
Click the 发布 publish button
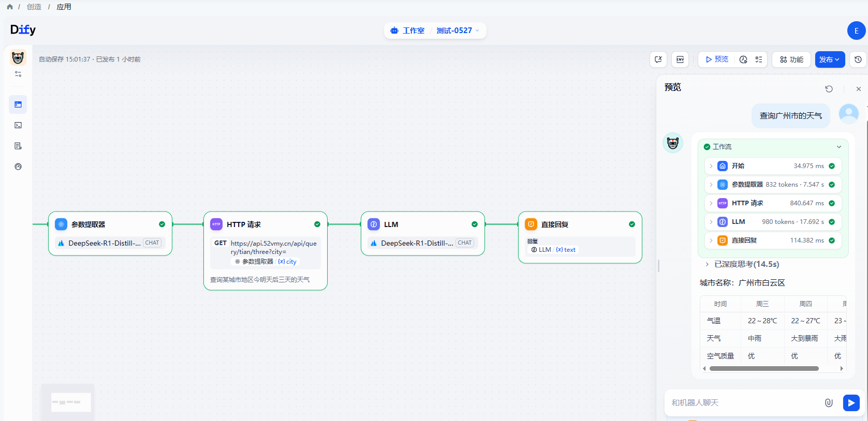830,59
